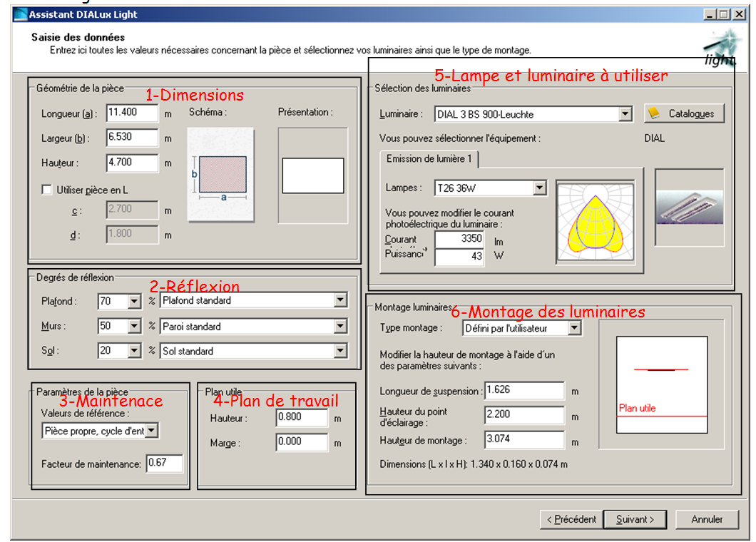The height and width of the screenshot is (542, 756).
Task: Open the Sol percentage dropdown
Action: click(134, 351)
